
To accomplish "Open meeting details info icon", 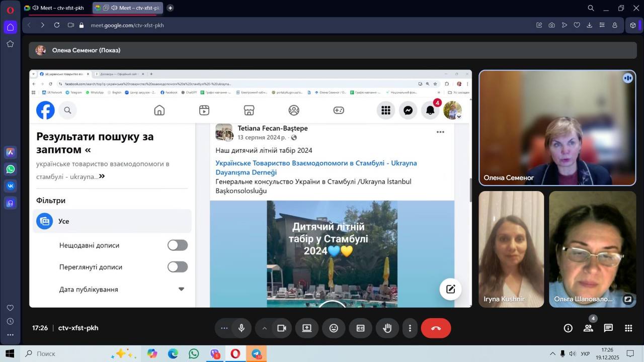I will 568,328.
